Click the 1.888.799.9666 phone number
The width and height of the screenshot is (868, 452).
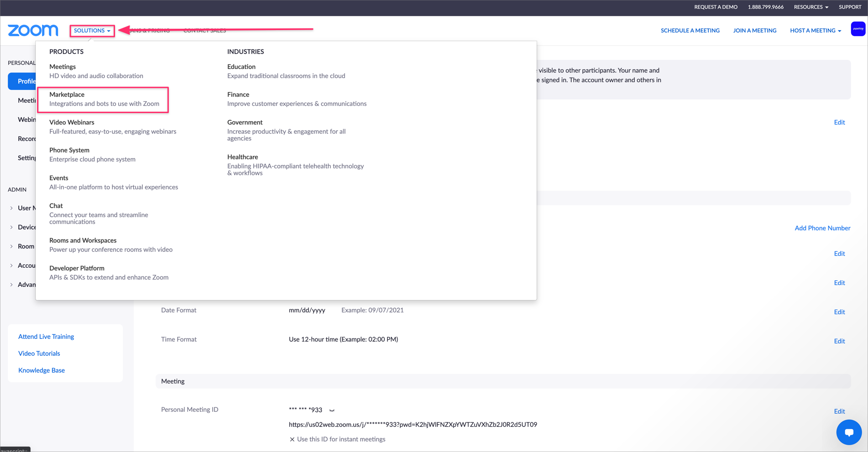(765, 7)
